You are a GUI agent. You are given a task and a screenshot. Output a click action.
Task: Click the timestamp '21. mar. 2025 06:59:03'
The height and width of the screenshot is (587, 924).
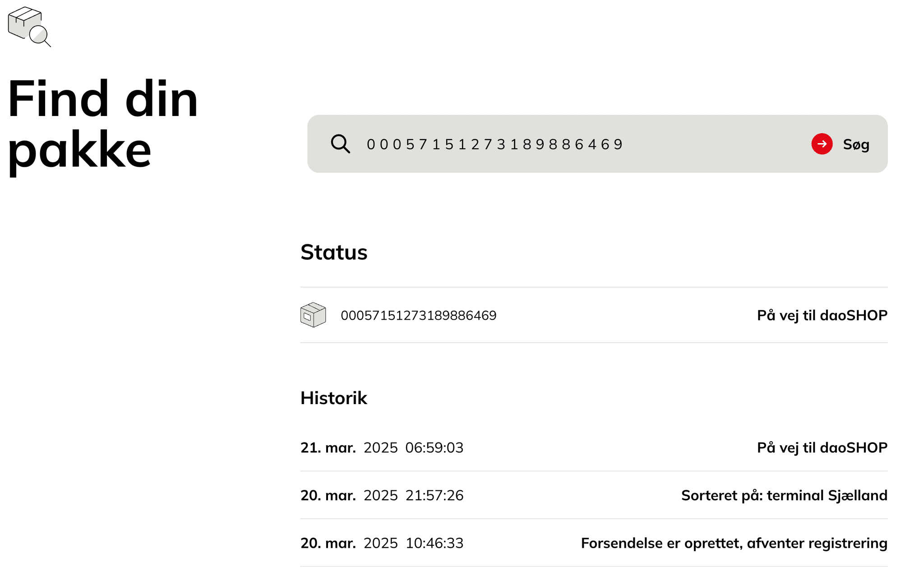click(382, 447)
